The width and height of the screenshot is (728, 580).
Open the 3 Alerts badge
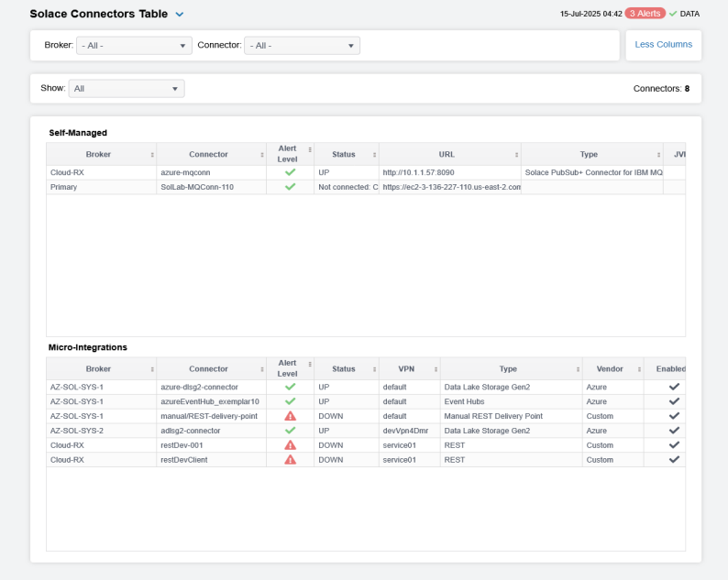[x=645, y=14]
